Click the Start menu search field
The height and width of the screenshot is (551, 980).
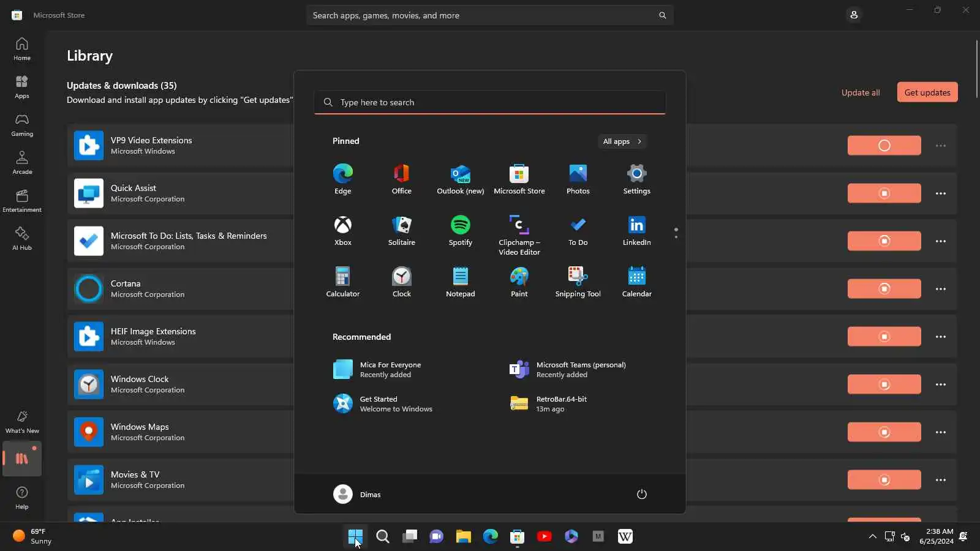[490, 102]
